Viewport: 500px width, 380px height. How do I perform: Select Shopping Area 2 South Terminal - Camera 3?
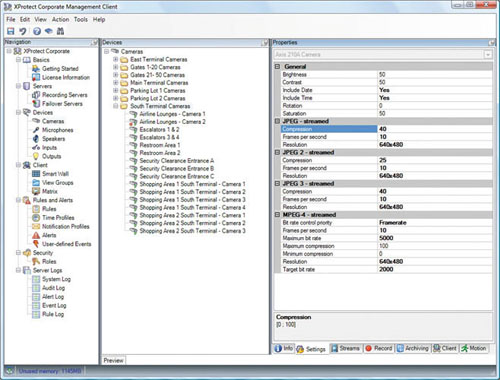(192, 231)
